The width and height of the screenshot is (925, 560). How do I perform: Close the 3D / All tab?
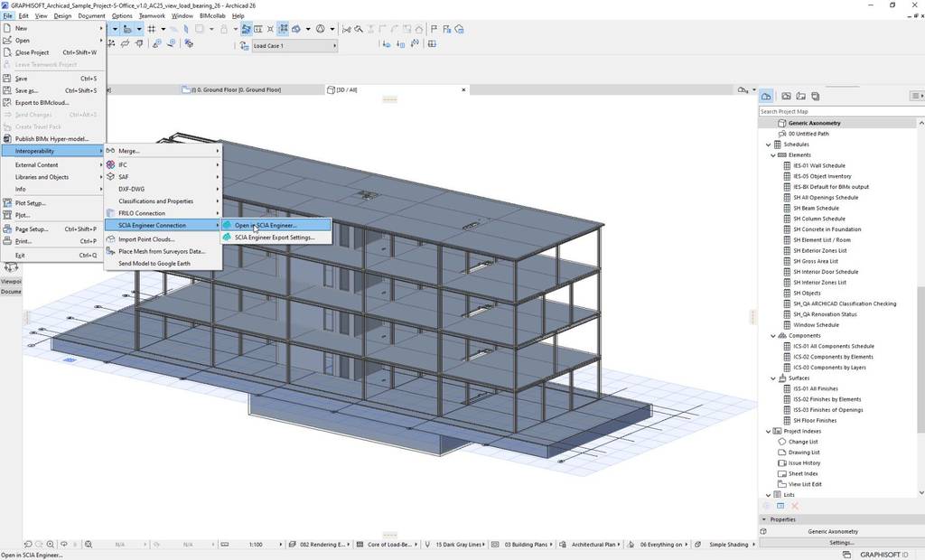(464, 90)
